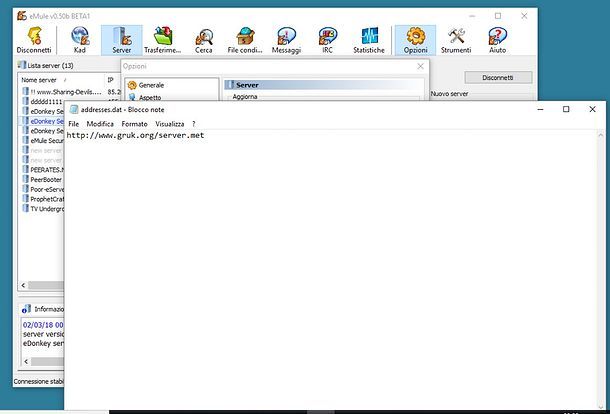The width and height of the screenshot is (610, 414).
Task: Click the left arrow of server list scrollbar
Action: click(x=23, y=286)
